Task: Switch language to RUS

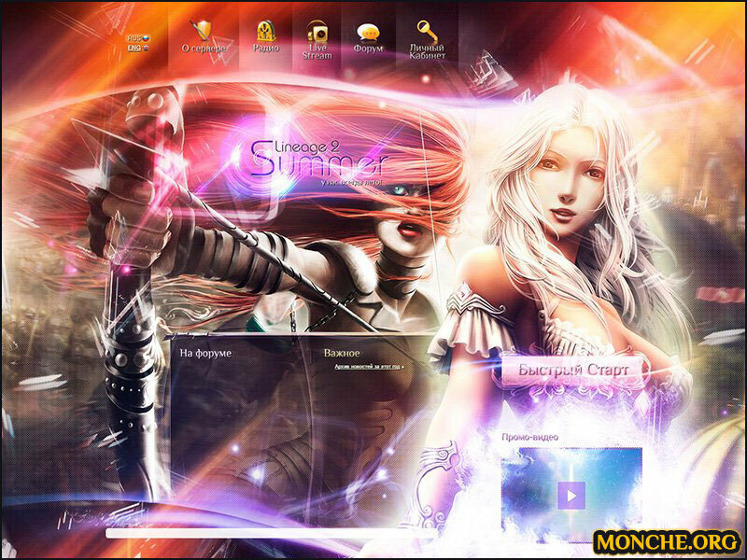Action: pyautogui.click(x=134, y=37)
